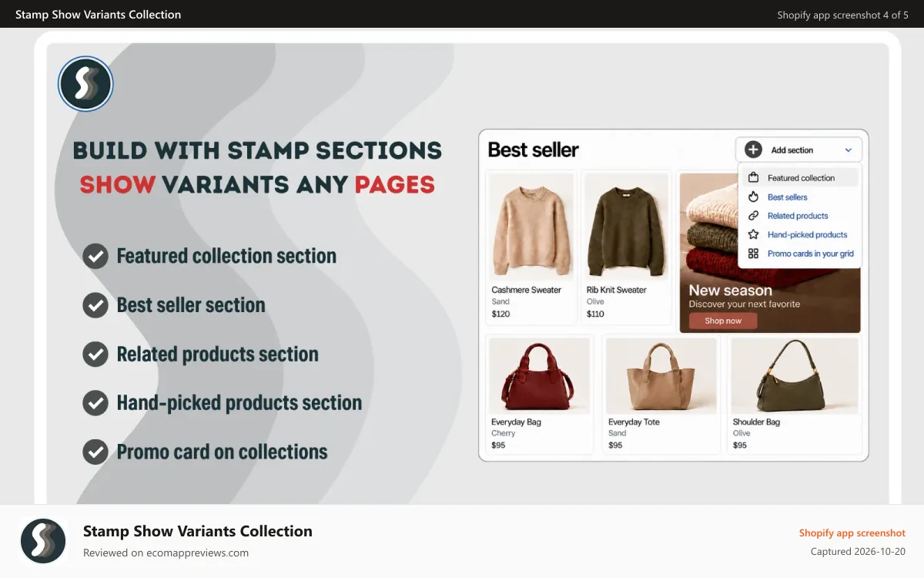
Task: Click the check icon beside Best seller section
Action: click(95, 305)
